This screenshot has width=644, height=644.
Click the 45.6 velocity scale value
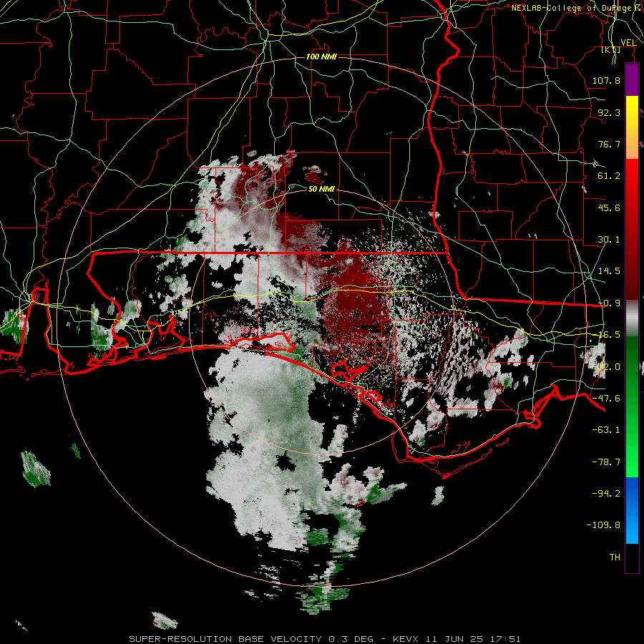pos(609,208)
